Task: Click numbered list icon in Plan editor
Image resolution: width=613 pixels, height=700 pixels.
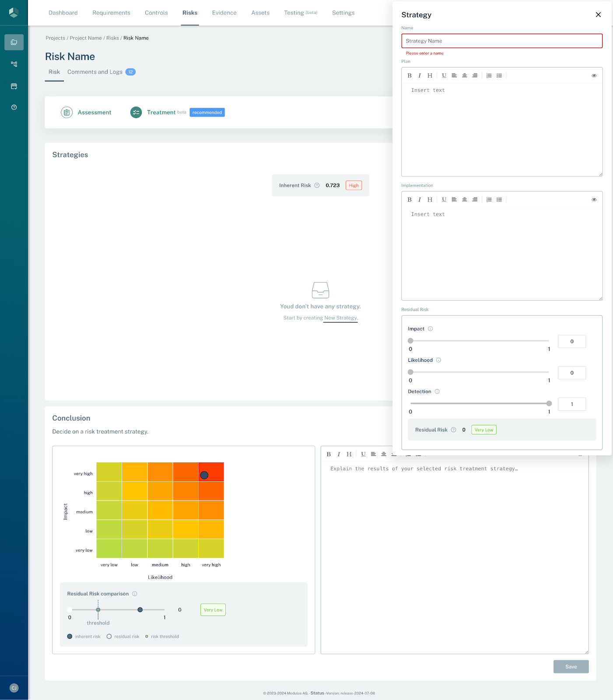Action: point(489,76)
